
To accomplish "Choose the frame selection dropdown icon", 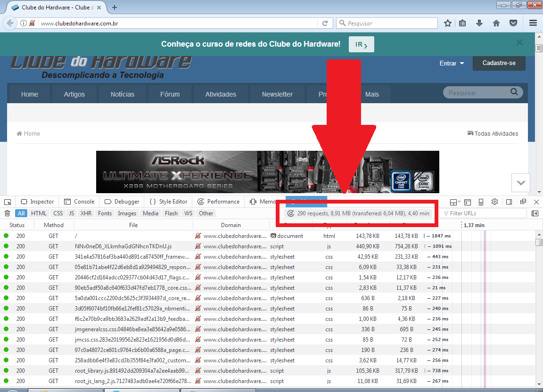I will [x=455, y=202].
